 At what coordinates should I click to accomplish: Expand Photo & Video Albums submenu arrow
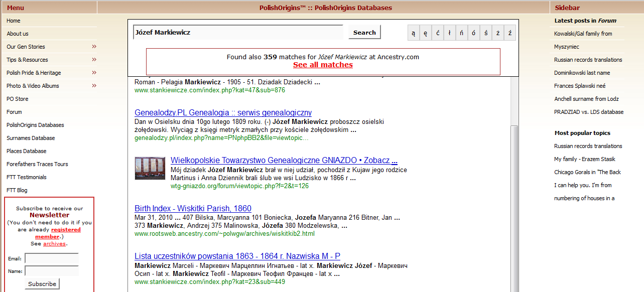94,86
